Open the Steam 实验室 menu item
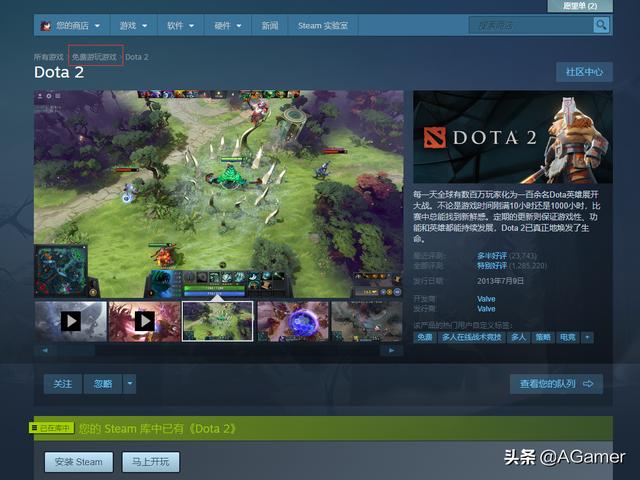This screenshot has width=640, height=480. coord(323,26)
